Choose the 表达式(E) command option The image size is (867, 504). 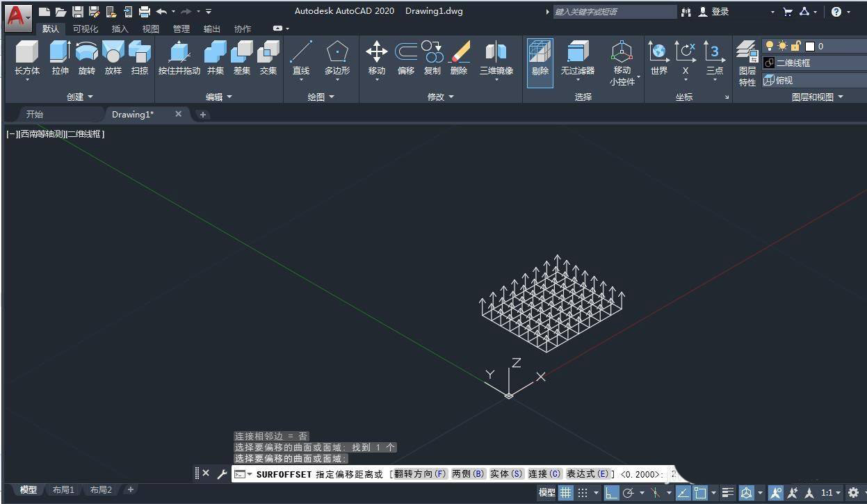(588, 473)
